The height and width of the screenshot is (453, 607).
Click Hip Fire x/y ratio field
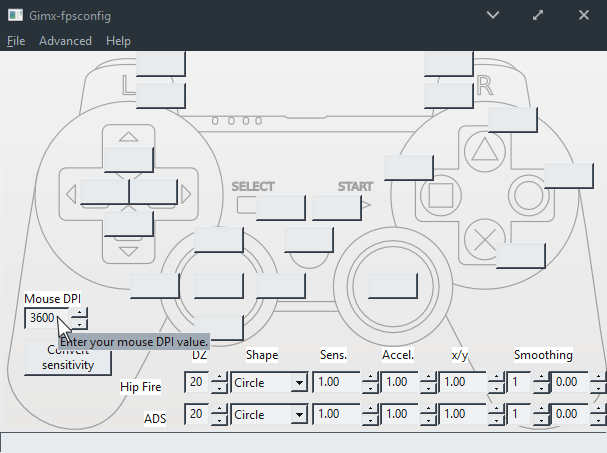tap(463, 382)
